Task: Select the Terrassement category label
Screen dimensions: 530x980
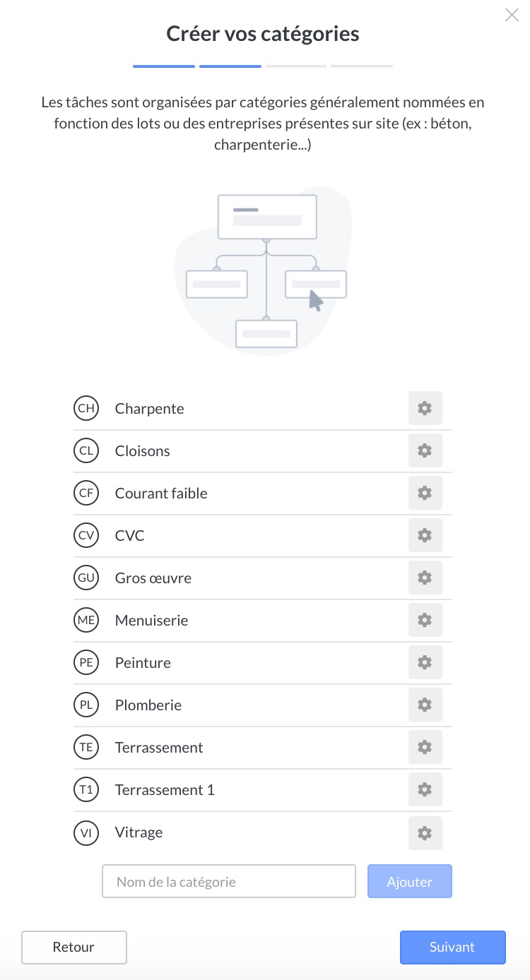Action: click(x=159, y=747)
